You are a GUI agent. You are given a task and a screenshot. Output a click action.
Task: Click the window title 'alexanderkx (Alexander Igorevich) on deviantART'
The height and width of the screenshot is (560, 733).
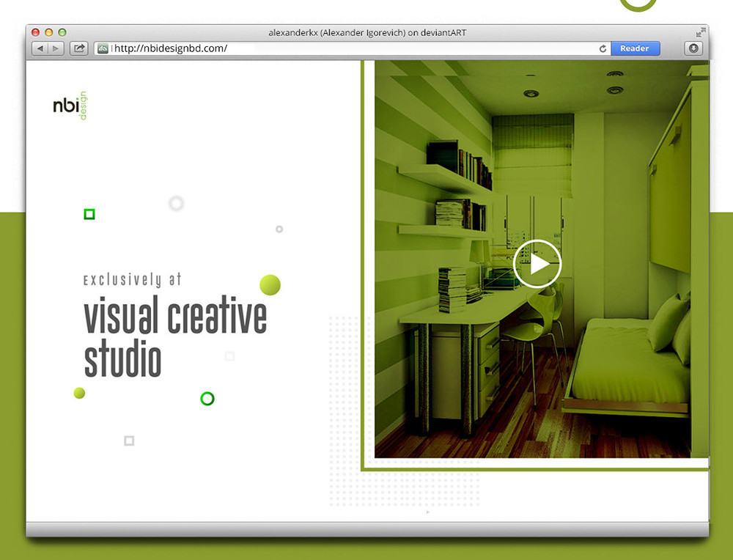pyautogui.click(x=367, y=33)
